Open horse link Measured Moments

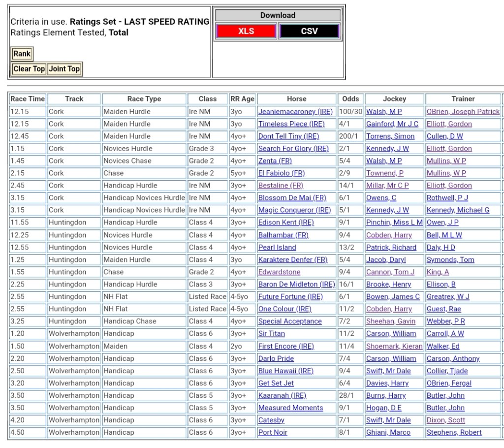[290, 408]
